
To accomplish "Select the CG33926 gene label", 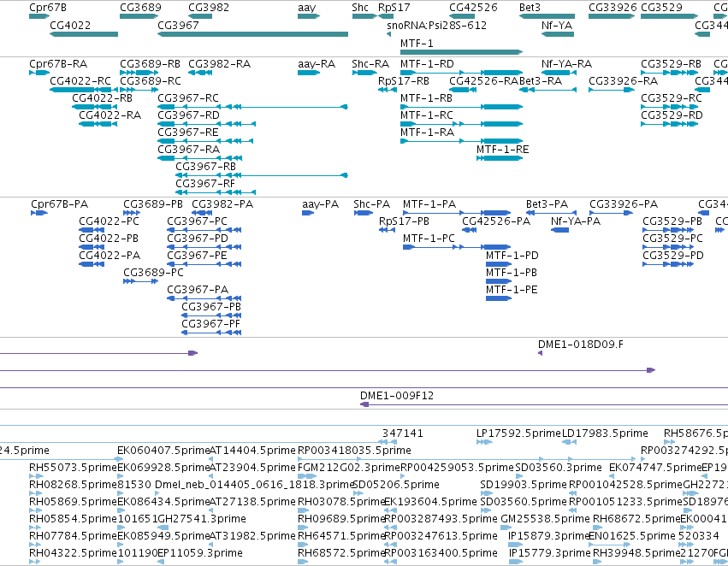I will coord(613,8).
